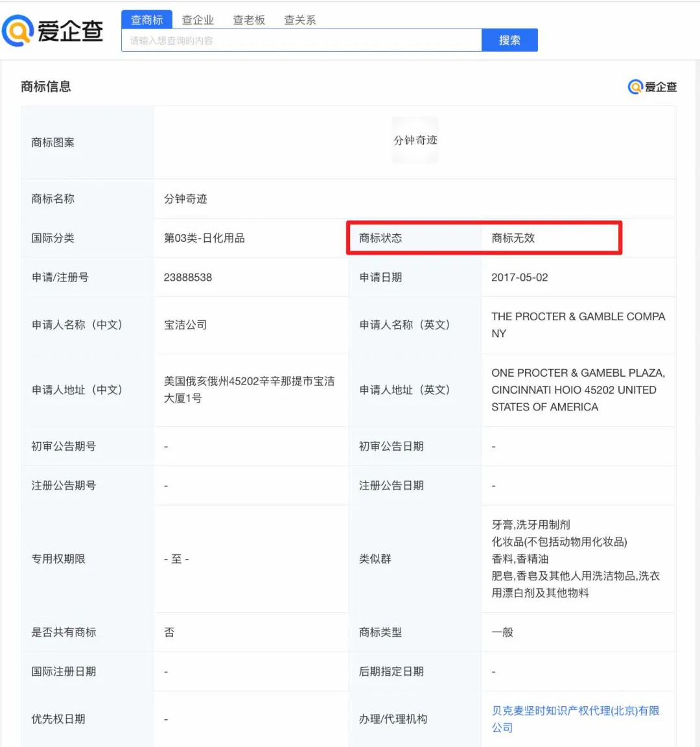
Task: Click the 办理/代理机构 label
Action: point(393,719)
